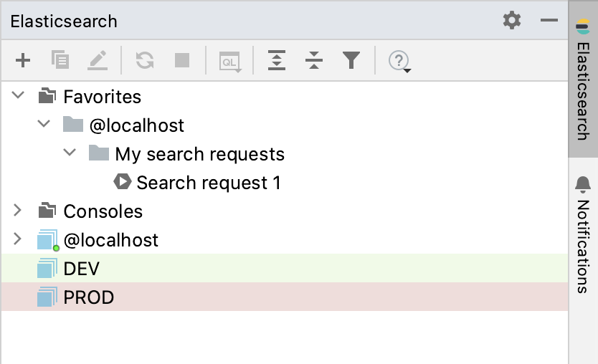This screenshot has width=598, height=364.
Task: Collapse the @localhost folder under Favorites
Action: (44, 124)
